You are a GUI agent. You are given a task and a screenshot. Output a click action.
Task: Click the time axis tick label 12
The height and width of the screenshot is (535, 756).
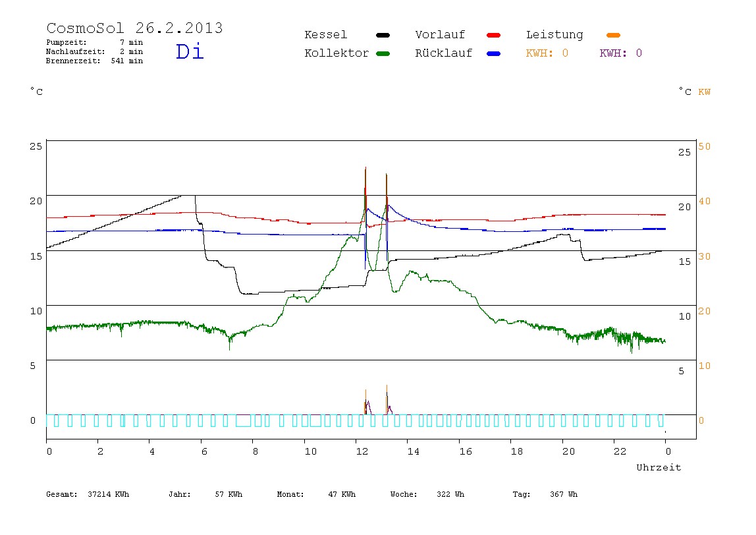coord(362,451)
